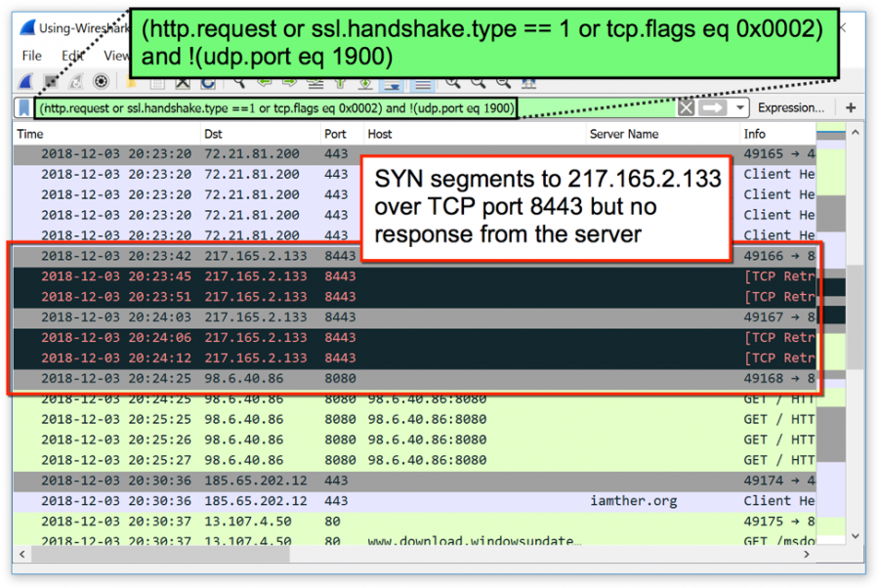Click the display filter bookmark icon
The width and height of the screenshot is (879, 588).
(x=23, y=107)
